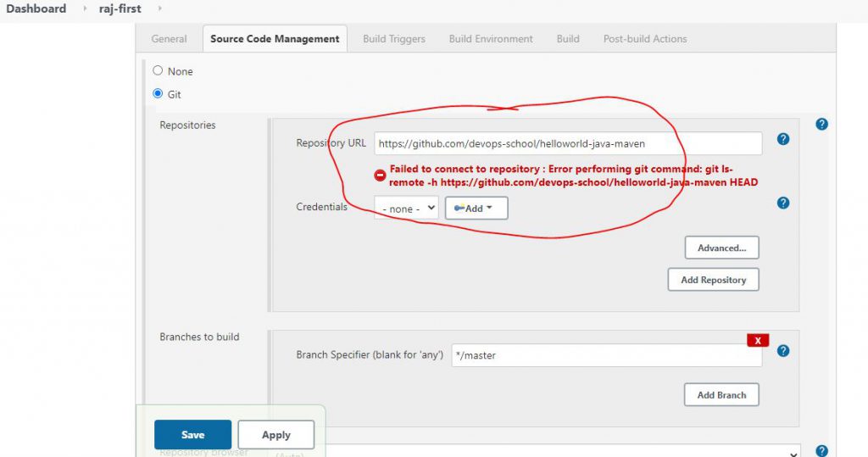Click help icon beside Repository browser
Image resolution: width=868 pixels, height=457 pixels.
click(821, 451)
